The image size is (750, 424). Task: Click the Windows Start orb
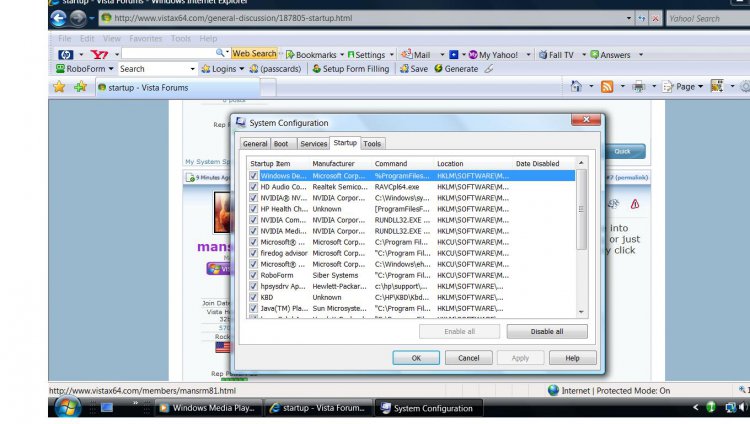pyautogui.click(x=67, y=407)
